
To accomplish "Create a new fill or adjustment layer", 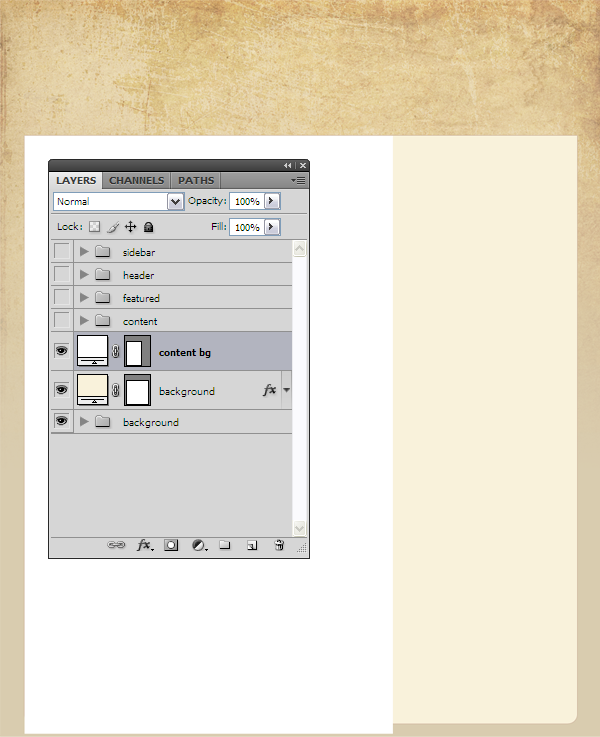I will [x=199, y=545].
